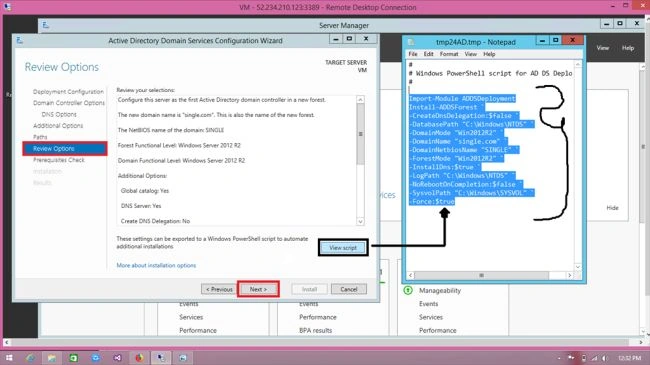Click BPA results in Server Manager tile

click(x=315, y=331)
